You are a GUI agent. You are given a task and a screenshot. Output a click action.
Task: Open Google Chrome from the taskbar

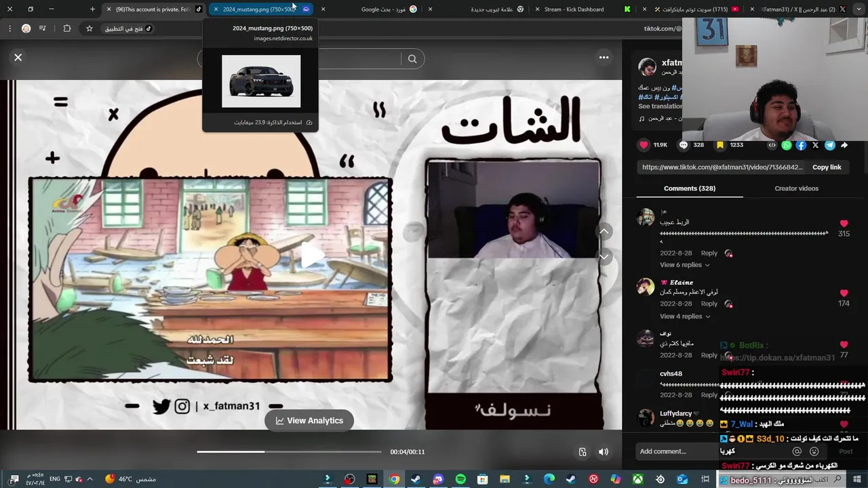tap(394, 479)
